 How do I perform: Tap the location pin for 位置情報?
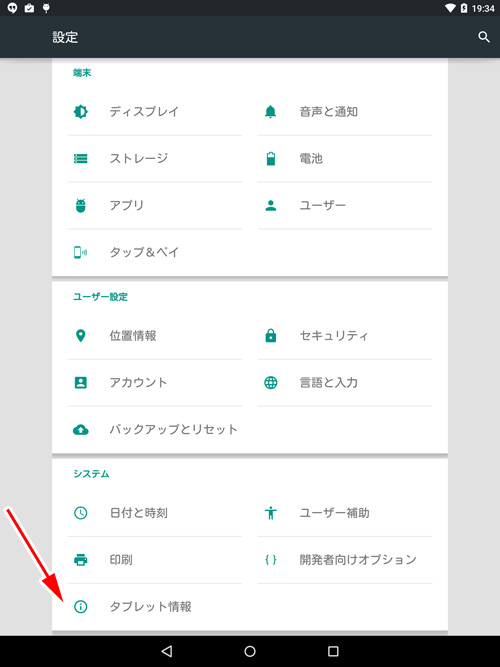pos(80,336)
